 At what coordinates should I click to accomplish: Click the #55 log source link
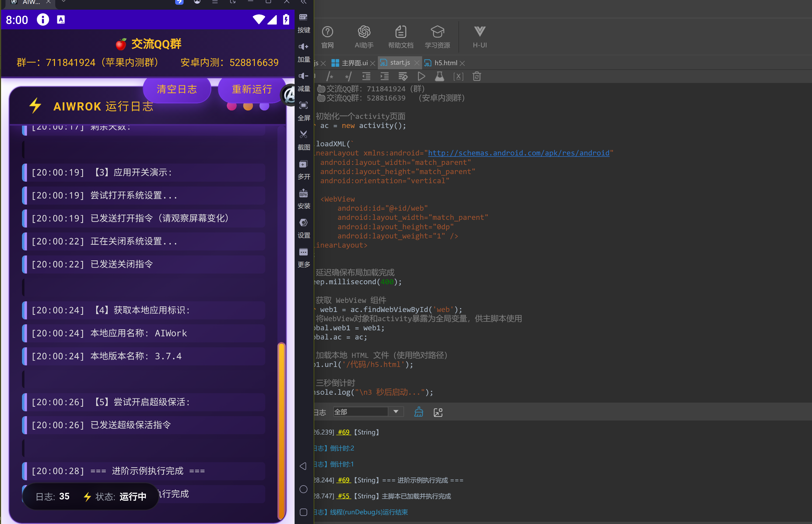coord(344,496)
